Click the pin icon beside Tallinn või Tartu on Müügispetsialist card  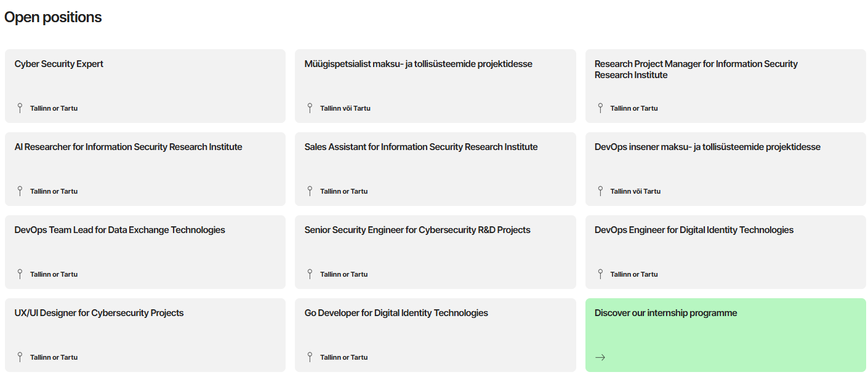310,108
